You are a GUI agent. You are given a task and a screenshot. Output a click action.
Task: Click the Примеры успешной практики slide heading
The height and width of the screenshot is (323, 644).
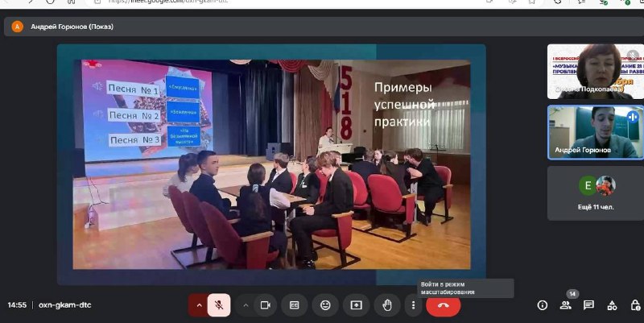coord(405,105)
